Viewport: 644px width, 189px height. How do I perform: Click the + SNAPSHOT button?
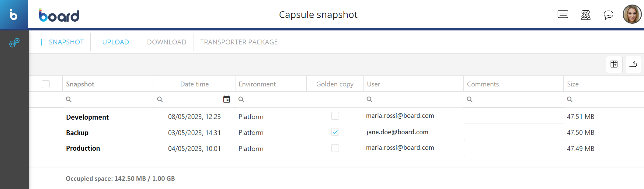click(x=61, y=42)
